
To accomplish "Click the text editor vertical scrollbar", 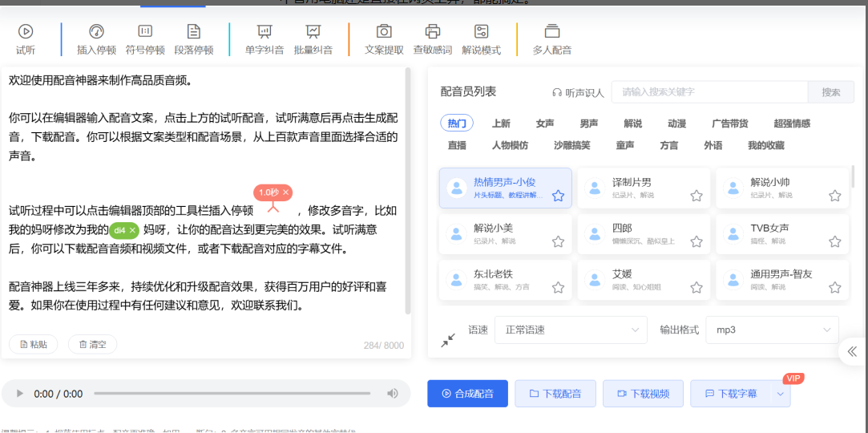I will pos(408,191).
